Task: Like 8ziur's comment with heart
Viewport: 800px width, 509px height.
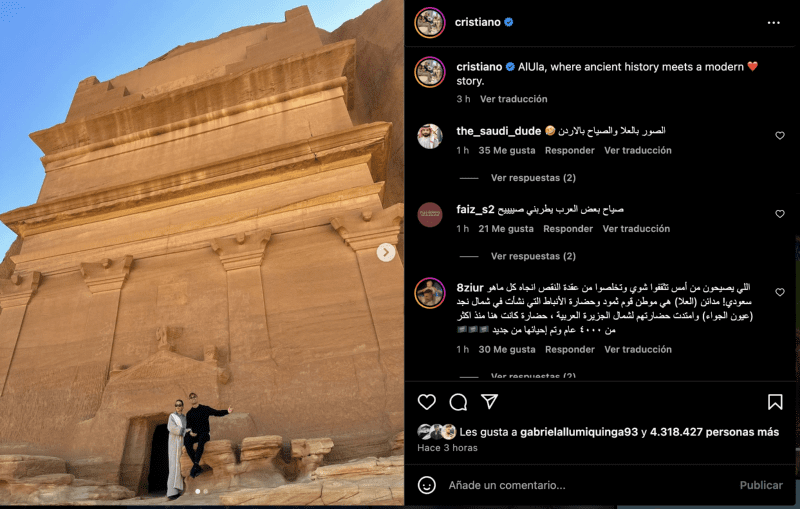Action: tap(780, 292)
